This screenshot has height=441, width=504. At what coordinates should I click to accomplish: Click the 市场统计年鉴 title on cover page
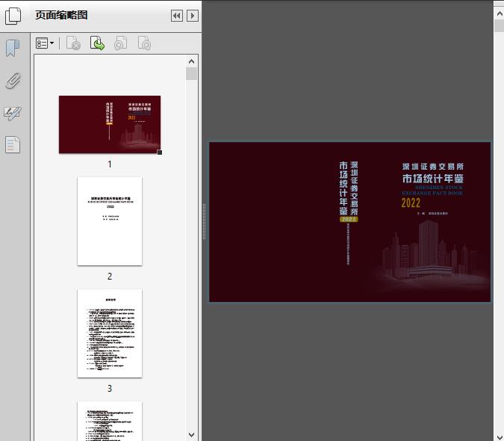[x=433, y=179]
